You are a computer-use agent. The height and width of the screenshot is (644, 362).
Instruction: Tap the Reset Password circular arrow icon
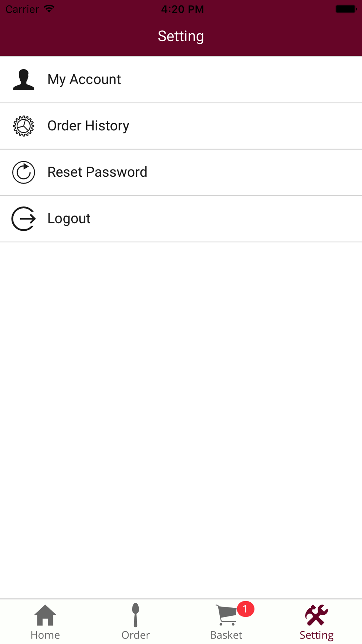click(x=24, y=172)
